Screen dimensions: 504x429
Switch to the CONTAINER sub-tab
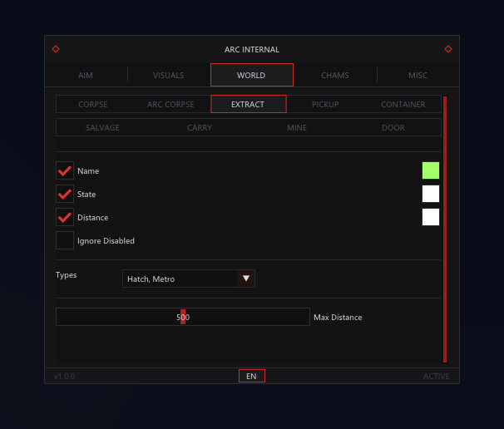click(x=403, y=104)
